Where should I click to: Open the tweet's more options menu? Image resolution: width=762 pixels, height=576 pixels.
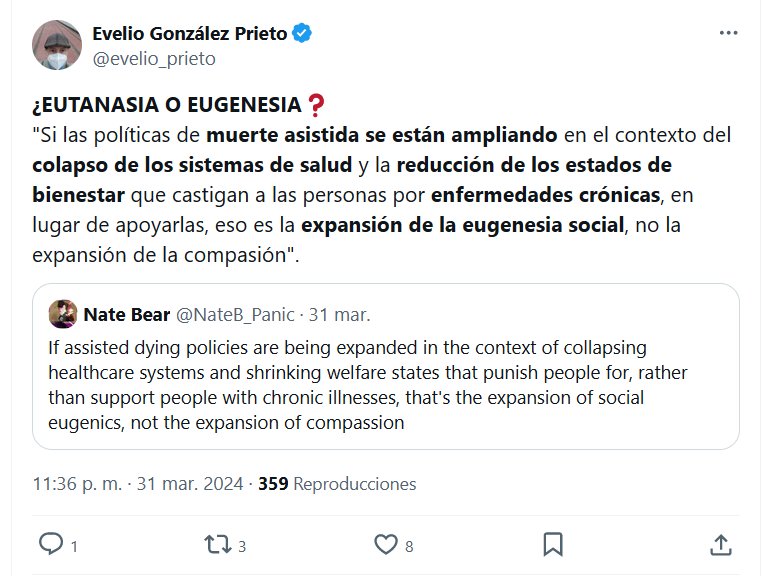point(728,33)
